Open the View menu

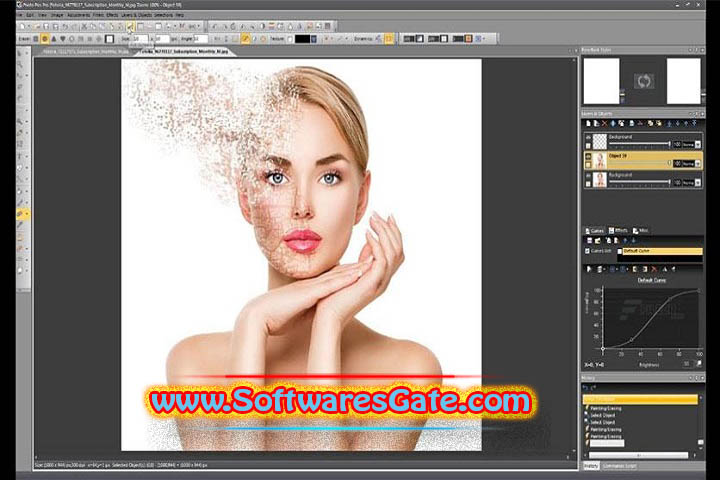pyautogui.click(x=42, y=15)
